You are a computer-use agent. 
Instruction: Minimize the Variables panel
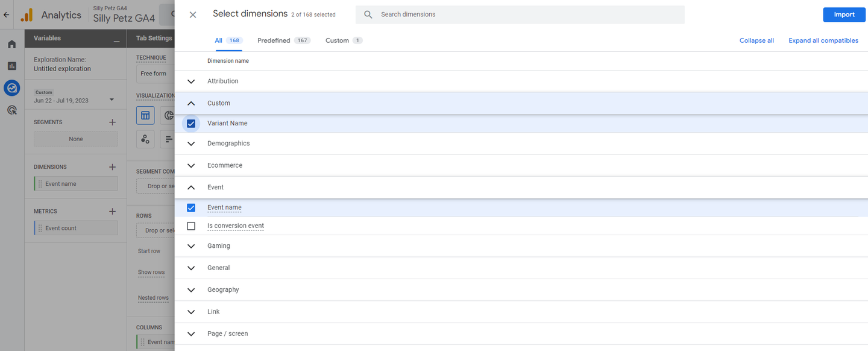click(x=116, y=41)
